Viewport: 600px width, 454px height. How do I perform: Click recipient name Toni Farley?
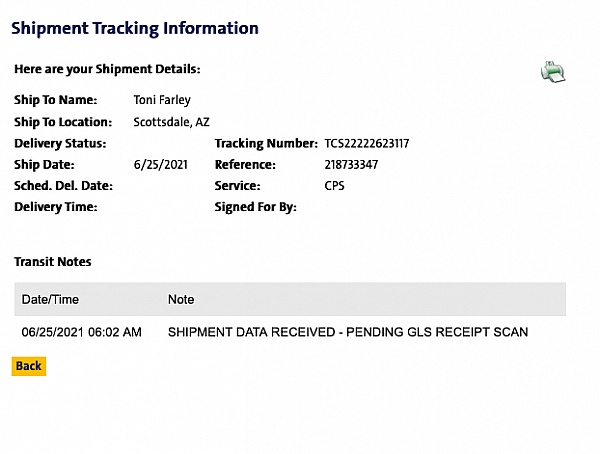pyautogui.click(x=162, y=100)
